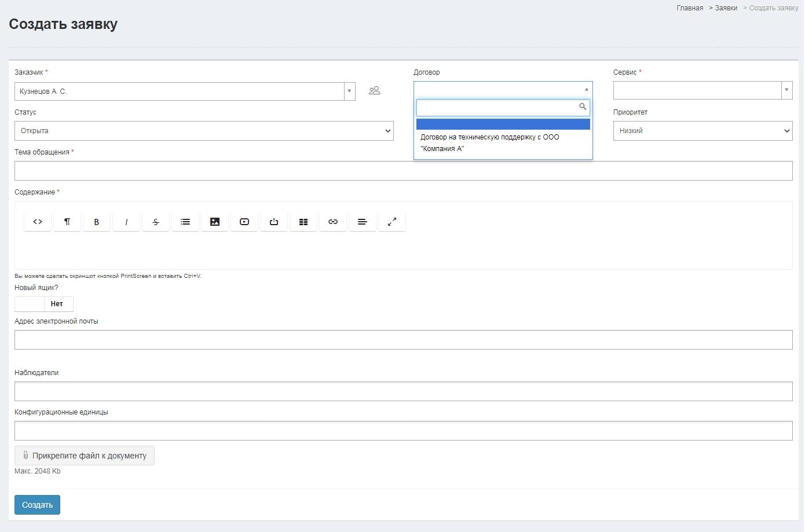The width and height of the screenshot is (805, 532).
Task: Expand the 'Приоритет' dropdown set to Низкий
Action: (x=702, y=131)
